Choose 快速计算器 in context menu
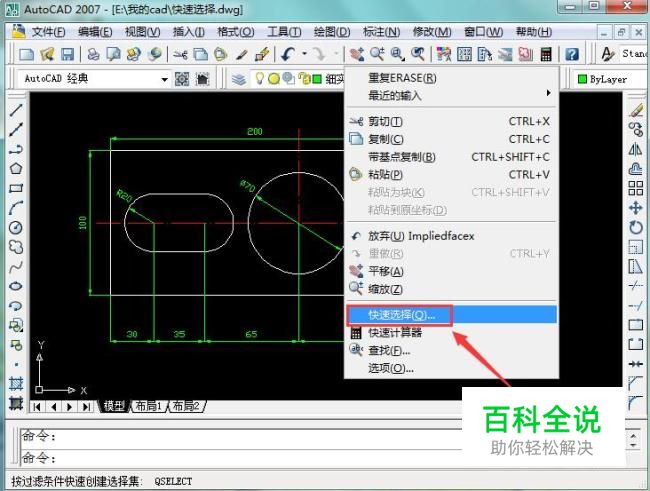This screenshot has height=491, width=650. (x=452, y=333)
